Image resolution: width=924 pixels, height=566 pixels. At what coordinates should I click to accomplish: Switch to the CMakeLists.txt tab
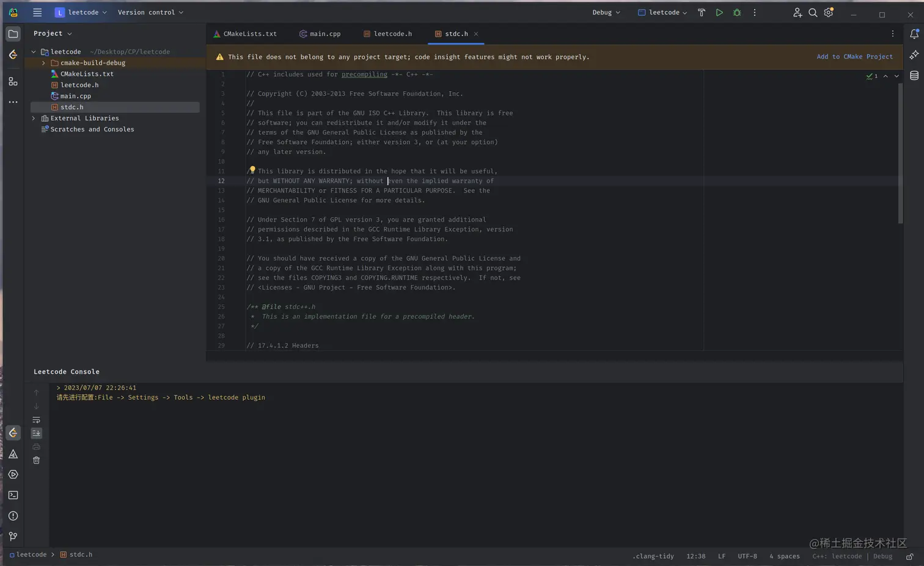click(x=244, y=34)
